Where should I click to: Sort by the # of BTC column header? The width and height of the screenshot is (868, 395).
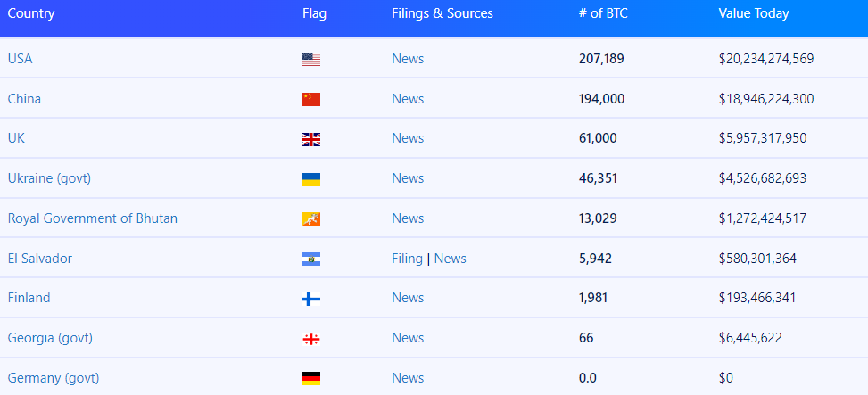point(603,13)
